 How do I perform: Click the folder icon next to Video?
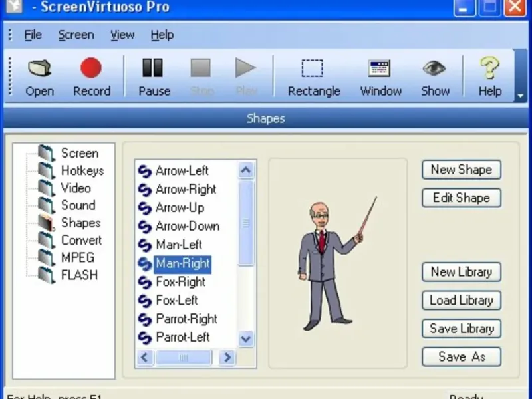(x=46, y=188)
